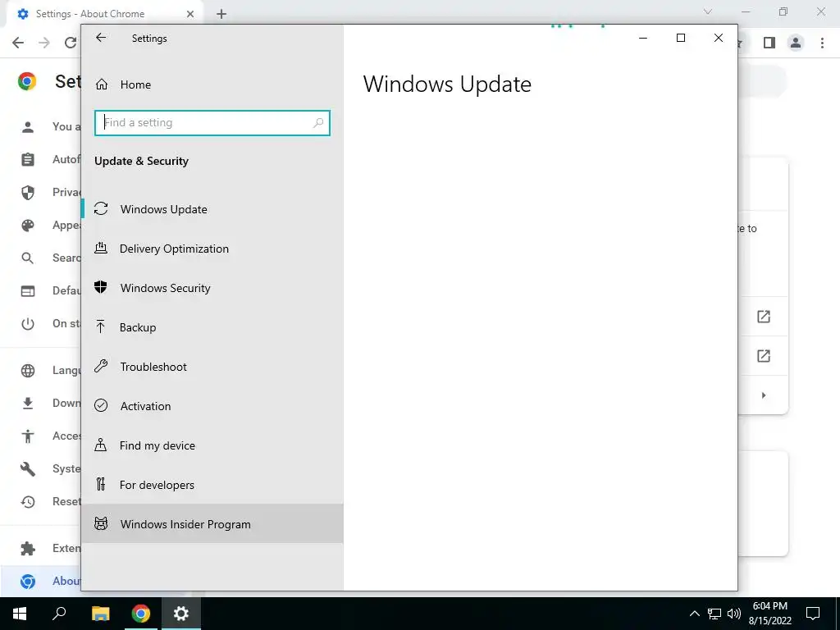Show hidden system tray icons

point(694,614)
